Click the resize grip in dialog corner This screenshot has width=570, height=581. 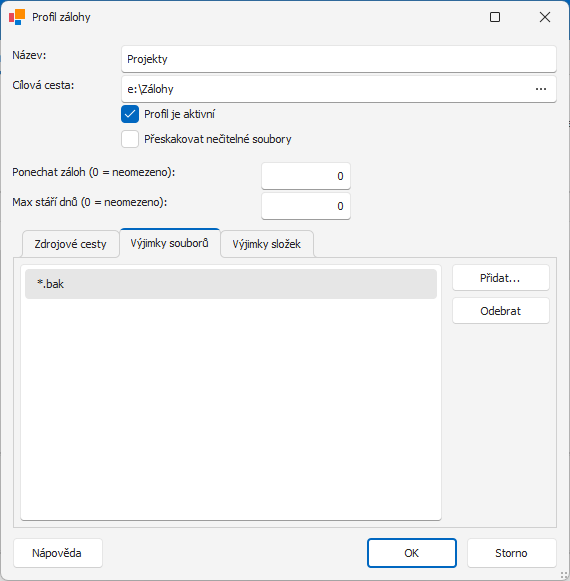coord(564,575)
